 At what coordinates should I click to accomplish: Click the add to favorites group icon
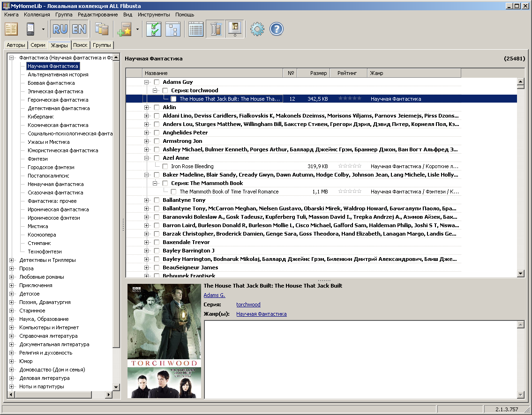pyautogui.click(x=124, y=29)
